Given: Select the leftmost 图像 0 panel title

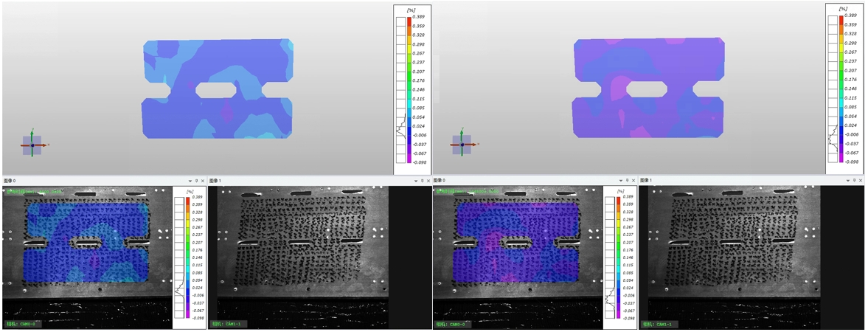Looking at the screenshot, I should 10,181.
